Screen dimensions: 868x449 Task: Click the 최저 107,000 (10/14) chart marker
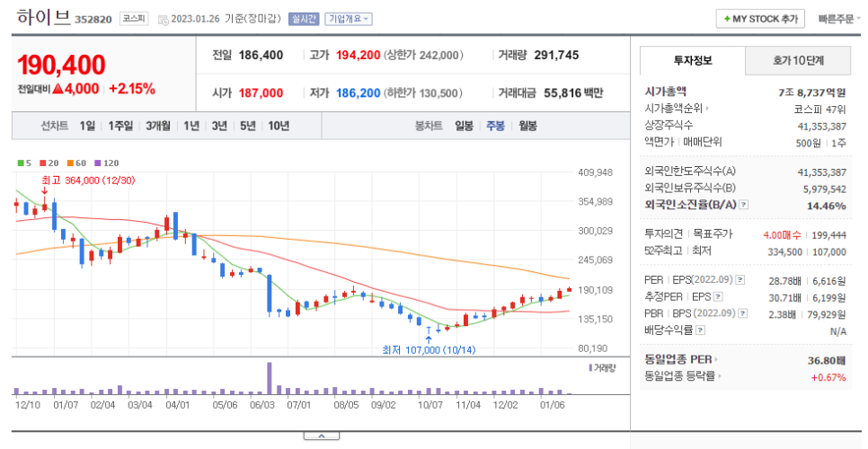click(x=429, y=350)
